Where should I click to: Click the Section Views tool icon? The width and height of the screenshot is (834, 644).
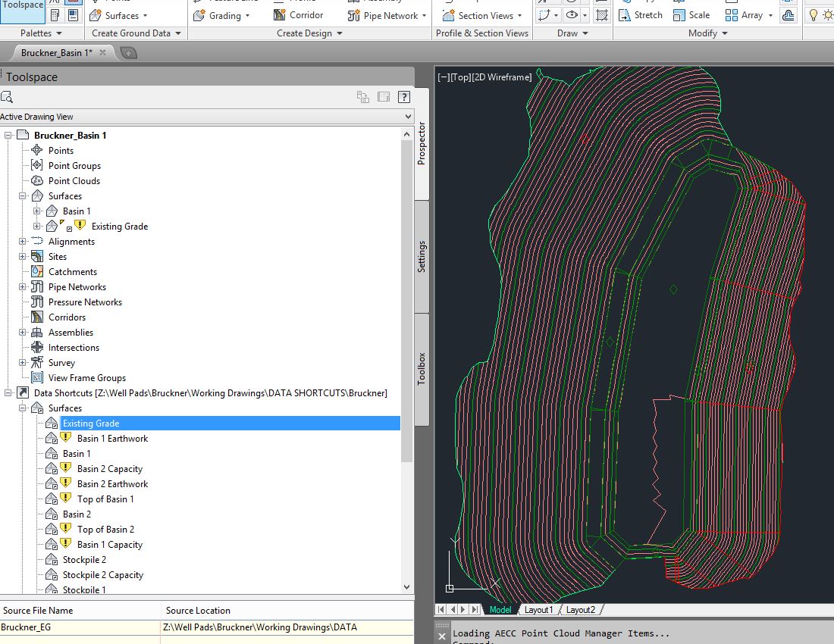pos(448,15)
